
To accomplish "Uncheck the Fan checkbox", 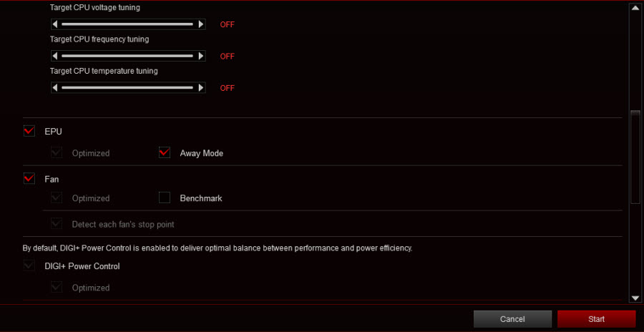I will pos(29,179).
